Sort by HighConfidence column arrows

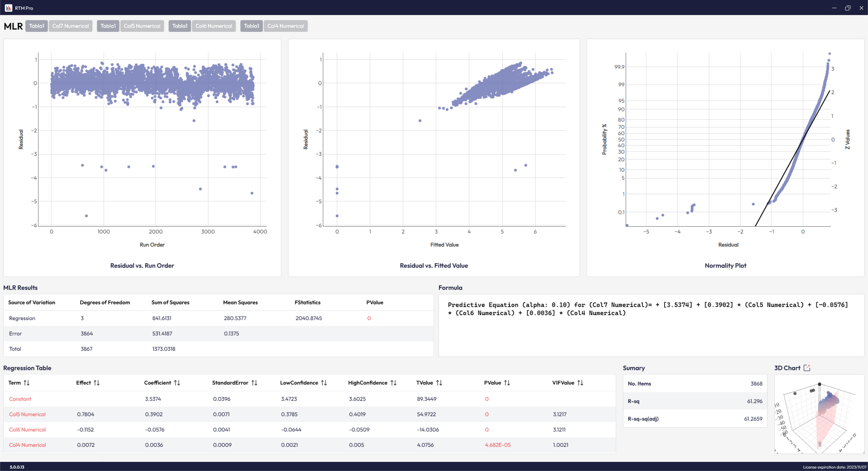coord(393,383)
